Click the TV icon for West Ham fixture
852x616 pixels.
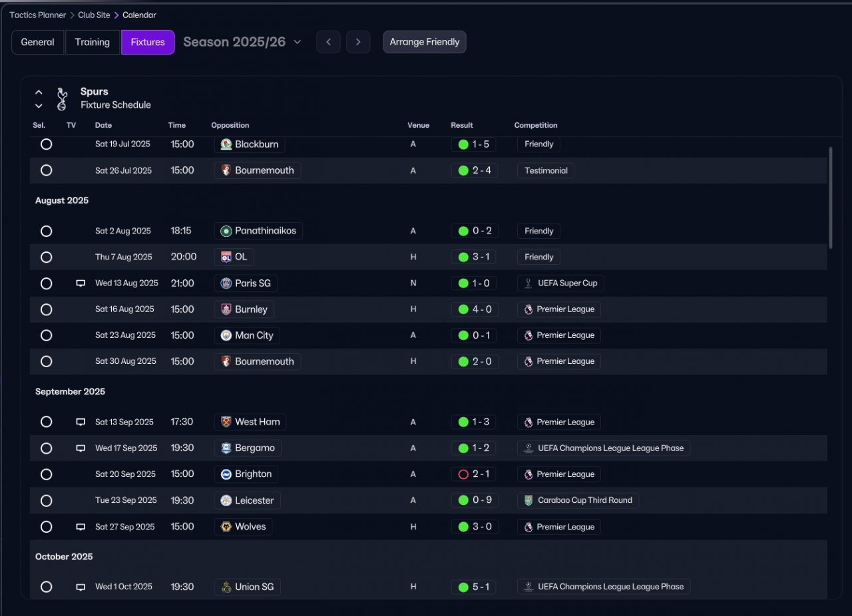tap(81, 422)
